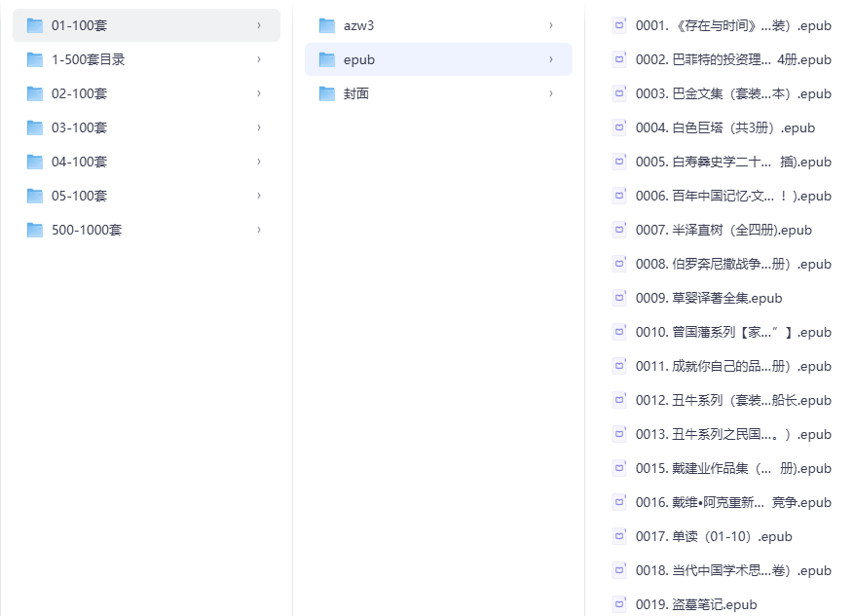The width and height of the screenshot is (853, 616).
Task: Select file name 0019. 盗墓笔记.epub
Action: 696,604
